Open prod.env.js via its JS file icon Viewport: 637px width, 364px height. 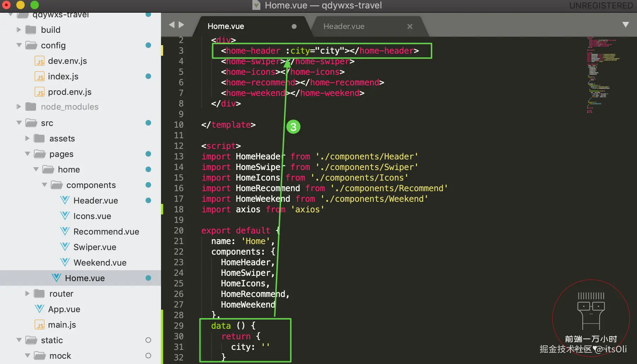click(40, 92)
